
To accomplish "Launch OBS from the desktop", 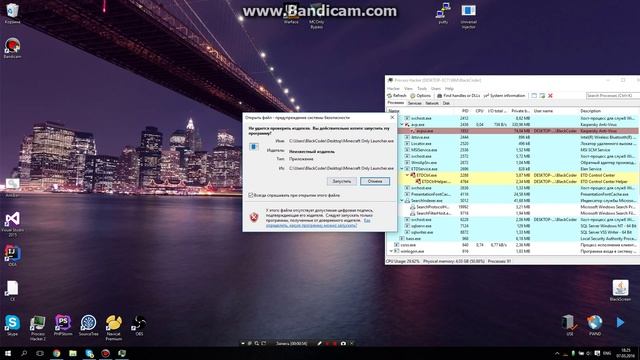I will tap(139, 325).
